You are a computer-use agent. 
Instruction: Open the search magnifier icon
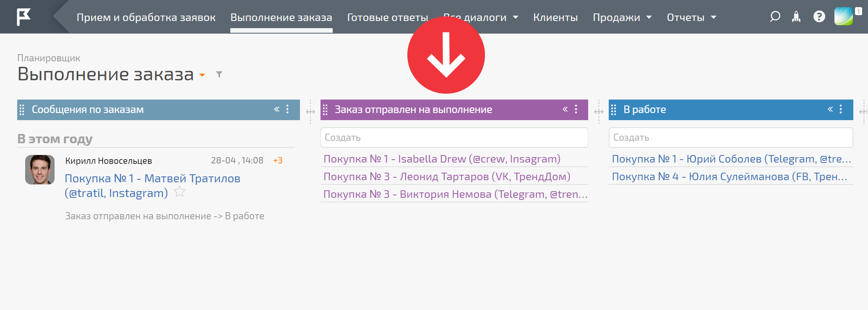[775, 17]
